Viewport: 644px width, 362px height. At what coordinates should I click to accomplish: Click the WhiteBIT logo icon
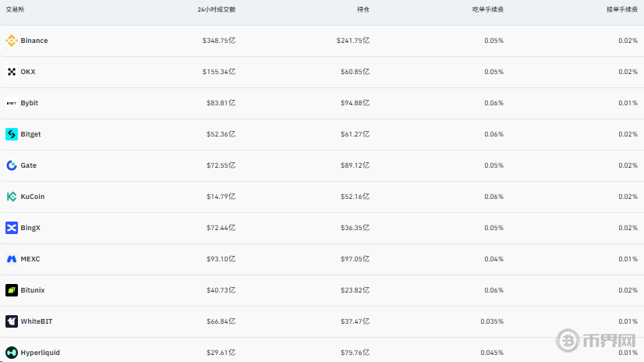(12, 321)
